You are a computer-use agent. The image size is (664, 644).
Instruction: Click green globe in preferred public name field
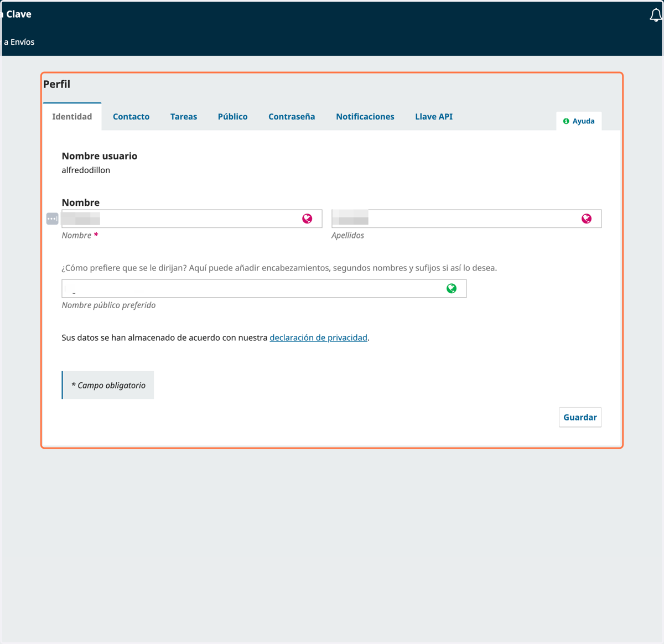452,288
